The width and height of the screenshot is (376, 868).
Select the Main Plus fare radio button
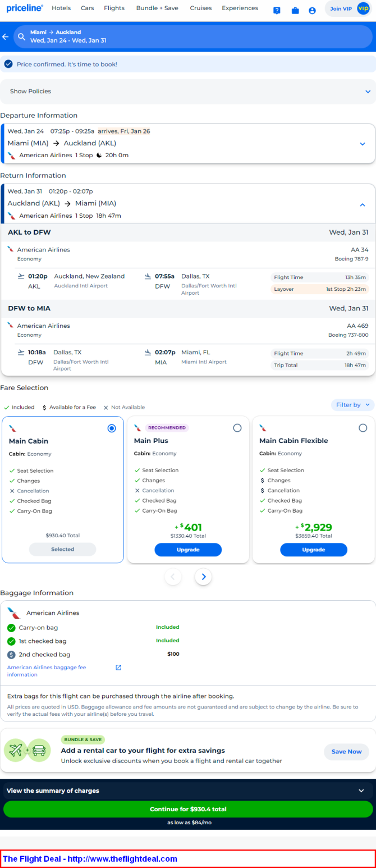click(x=237, y=428)
